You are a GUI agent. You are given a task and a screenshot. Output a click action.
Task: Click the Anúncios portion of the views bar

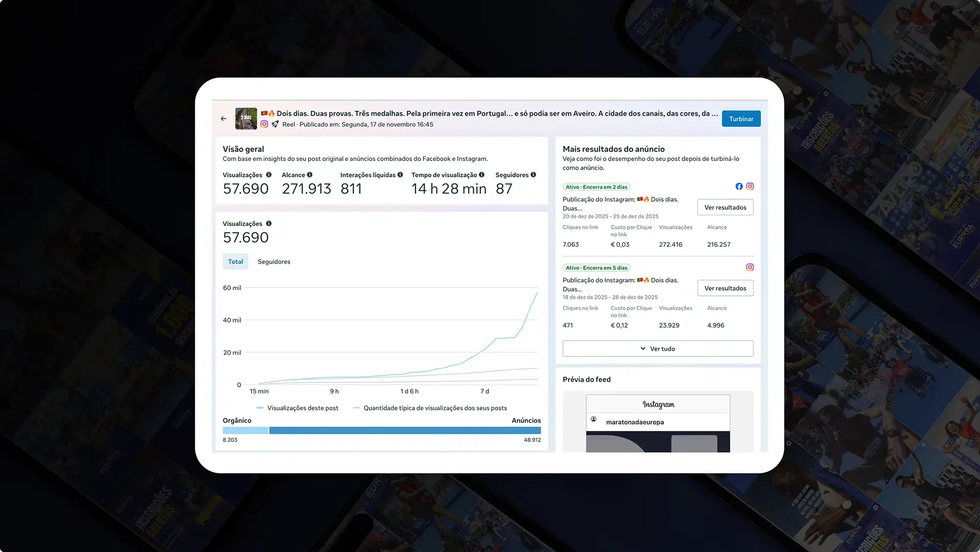point(405,430)
